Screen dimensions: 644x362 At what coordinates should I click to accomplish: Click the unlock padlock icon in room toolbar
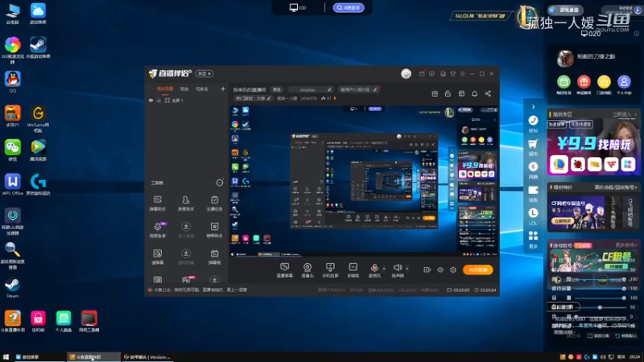tap(448, 93)
